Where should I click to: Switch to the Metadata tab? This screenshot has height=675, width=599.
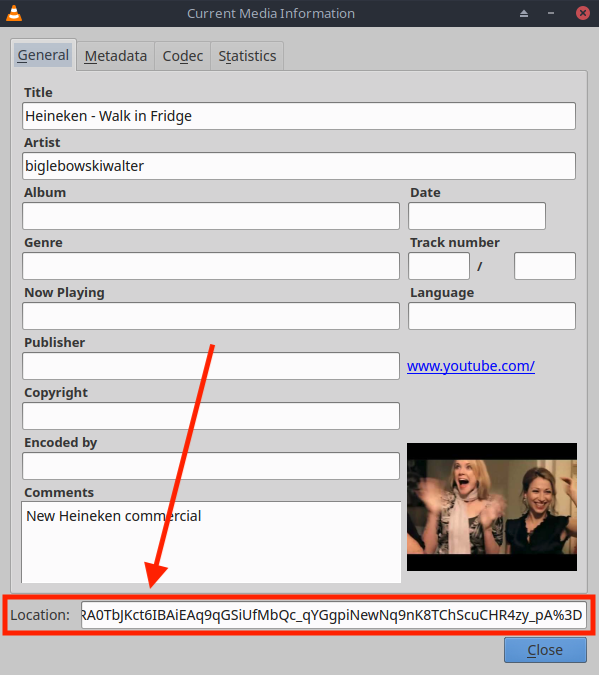point(115,56)
